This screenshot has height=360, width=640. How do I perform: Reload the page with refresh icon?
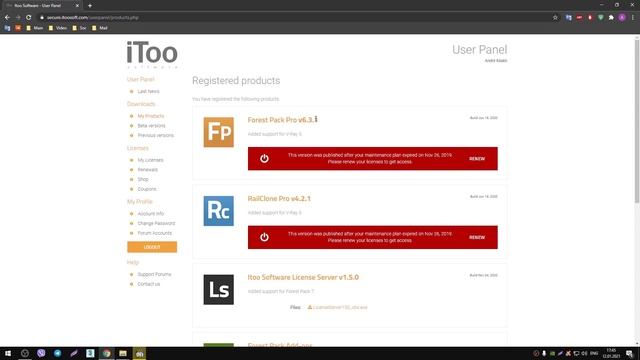[x=29, y=18]
